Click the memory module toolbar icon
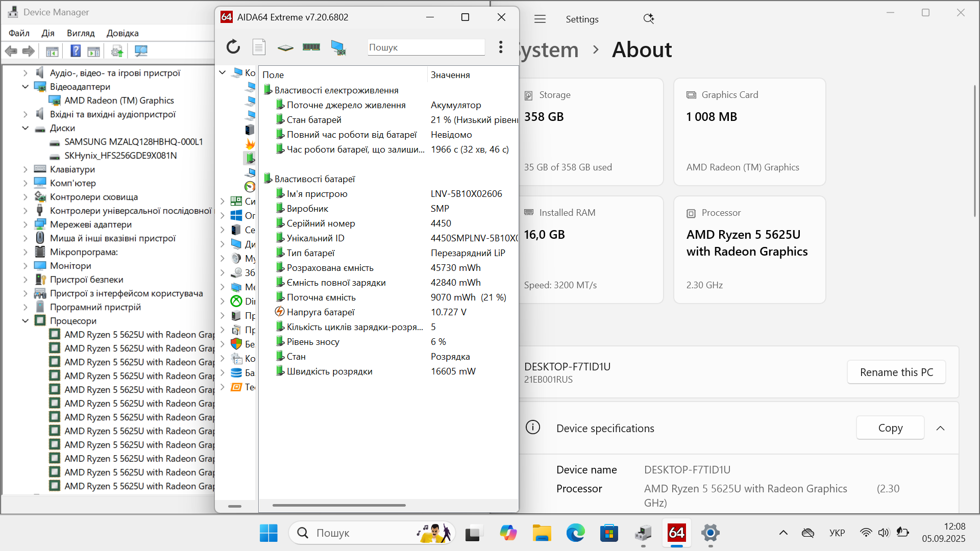The image size is (980, 551). [311, 47]
